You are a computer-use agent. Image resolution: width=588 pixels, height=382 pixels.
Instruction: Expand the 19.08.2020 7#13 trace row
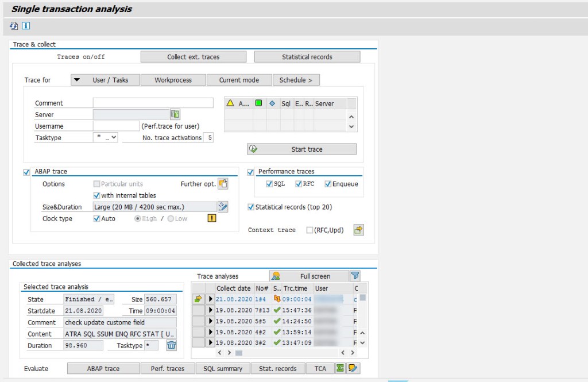[x=211, y=310]
